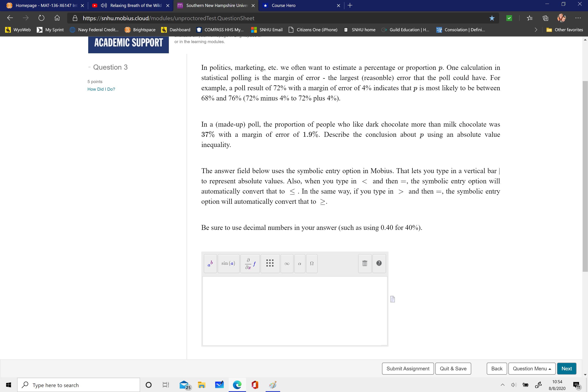
Task: Insert a sin(a) function from the toolbar
Action: point(228,264)
